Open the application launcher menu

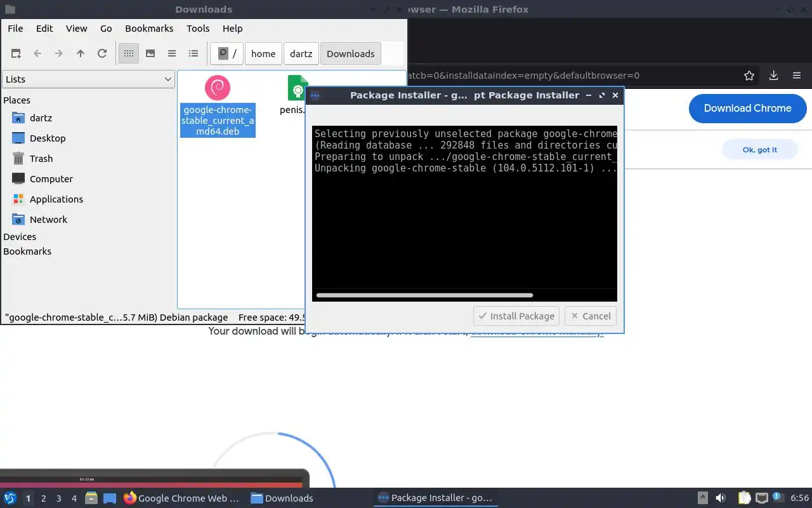10,498
